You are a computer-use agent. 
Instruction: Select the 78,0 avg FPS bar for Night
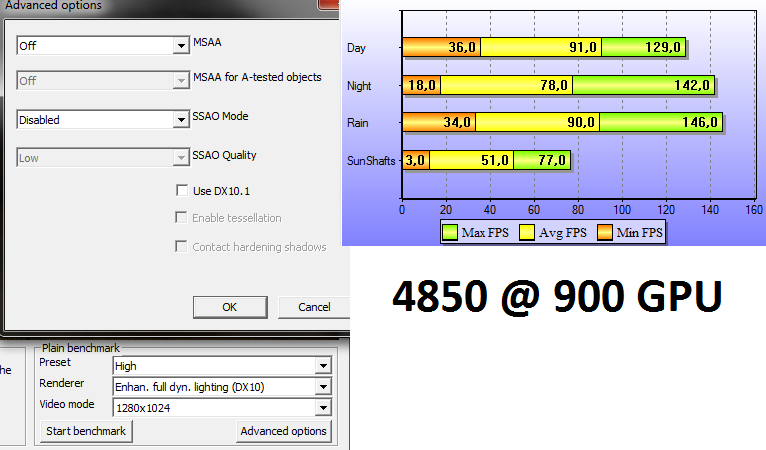click(507, 85)
